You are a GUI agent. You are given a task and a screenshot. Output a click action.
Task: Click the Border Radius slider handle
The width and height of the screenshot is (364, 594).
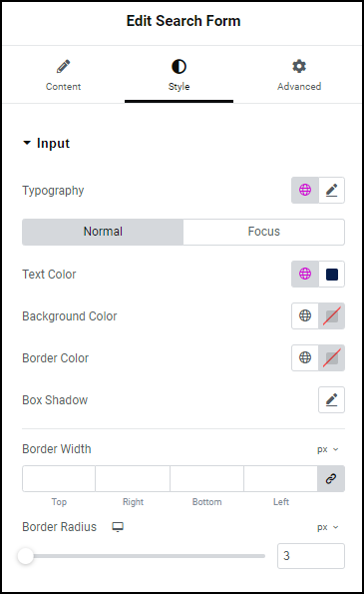26,556
